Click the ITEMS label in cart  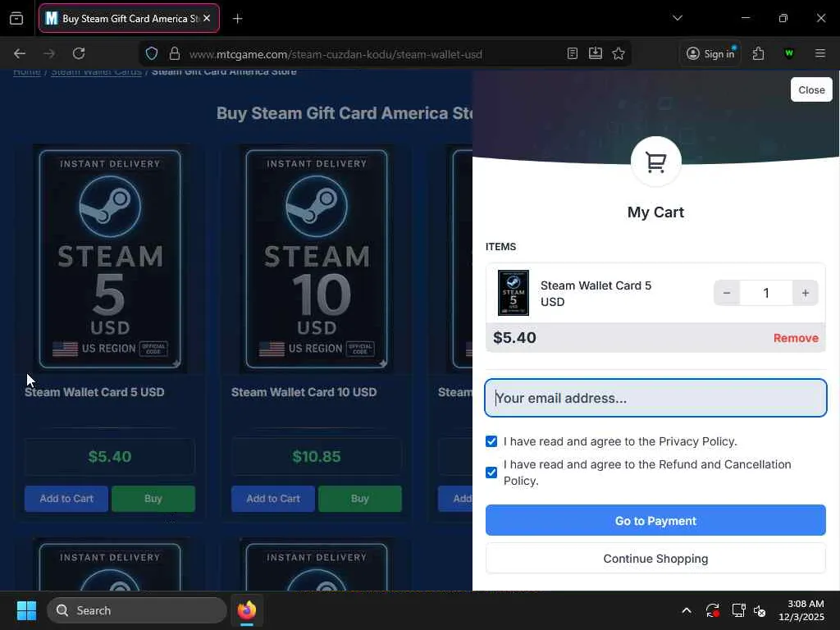click(501, 246)
